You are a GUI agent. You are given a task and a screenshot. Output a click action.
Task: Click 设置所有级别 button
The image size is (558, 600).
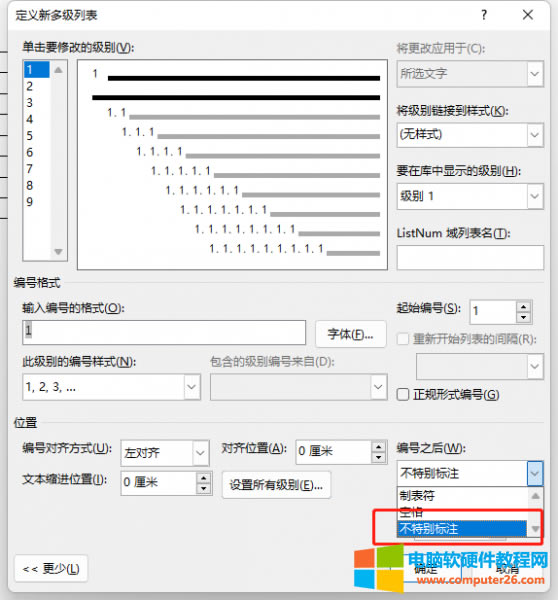pyautogui.click(x=276, y=485)
